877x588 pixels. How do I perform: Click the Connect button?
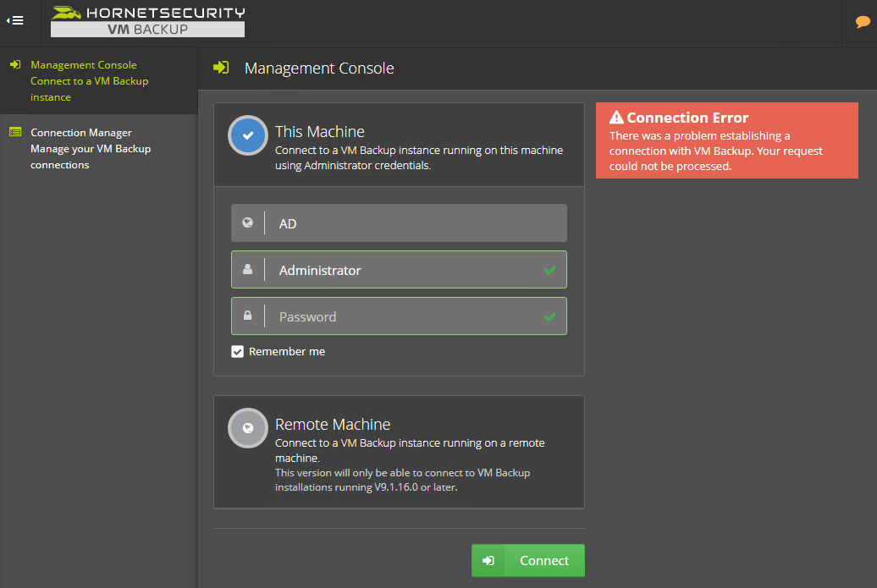tap(528, 560)
